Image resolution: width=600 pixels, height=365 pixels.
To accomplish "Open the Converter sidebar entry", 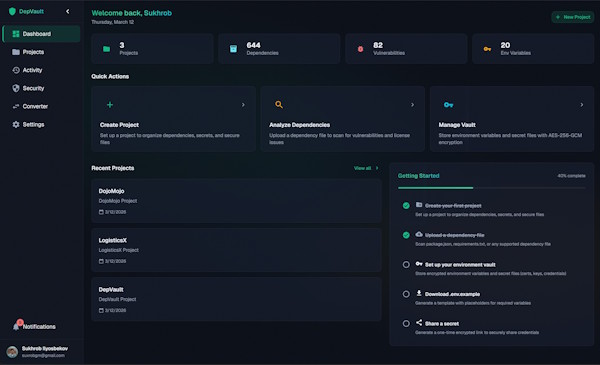I will point(41,106).
